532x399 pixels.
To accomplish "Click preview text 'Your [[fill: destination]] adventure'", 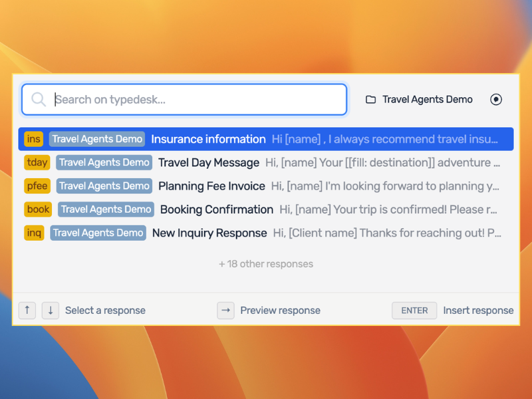I will [405, 162].
